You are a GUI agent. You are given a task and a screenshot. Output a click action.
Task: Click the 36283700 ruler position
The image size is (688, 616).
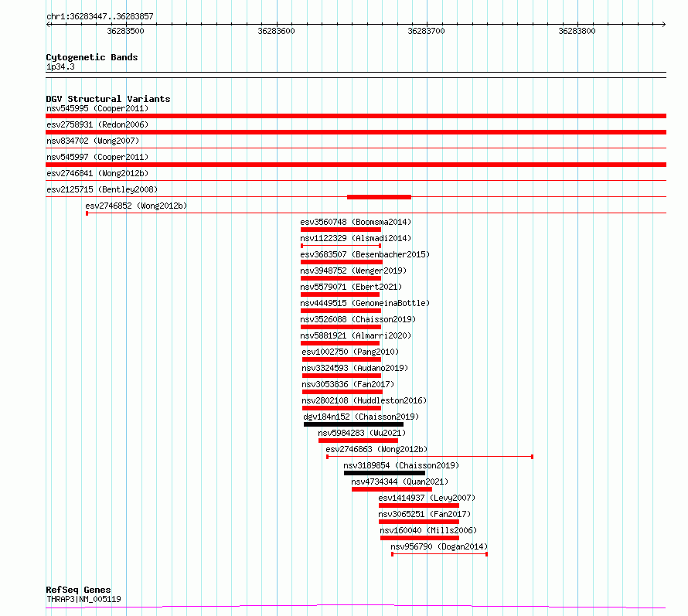(x=427, y=31)
